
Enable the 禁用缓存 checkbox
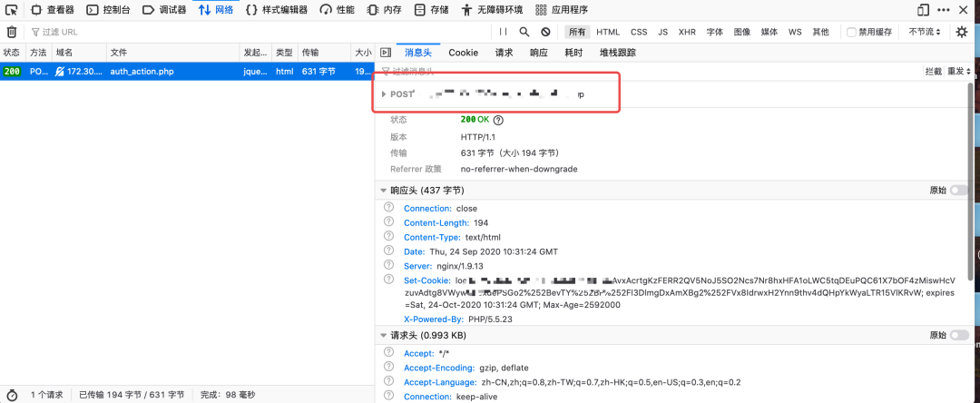[x=851, y=32]
